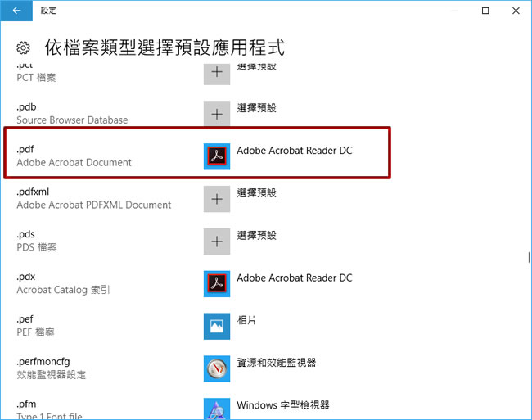This screenshot has height=420, width=532.
Task: Click the vertical scrollbar thumb
Action: 529,257
